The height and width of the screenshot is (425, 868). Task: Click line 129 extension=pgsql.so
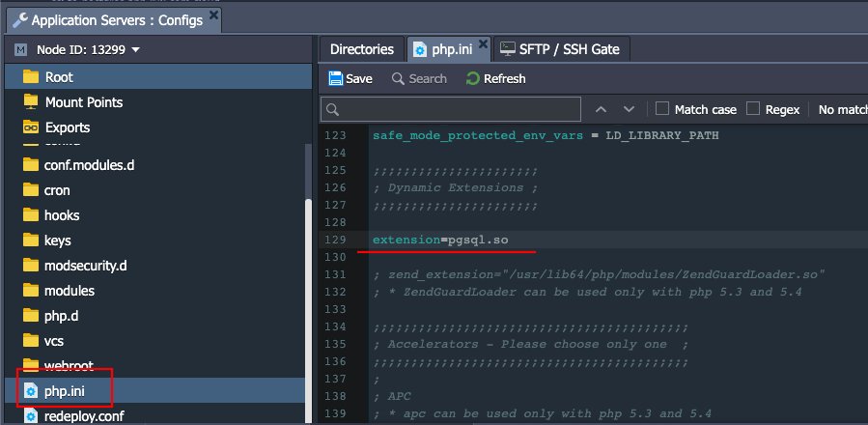click(440, 240)
